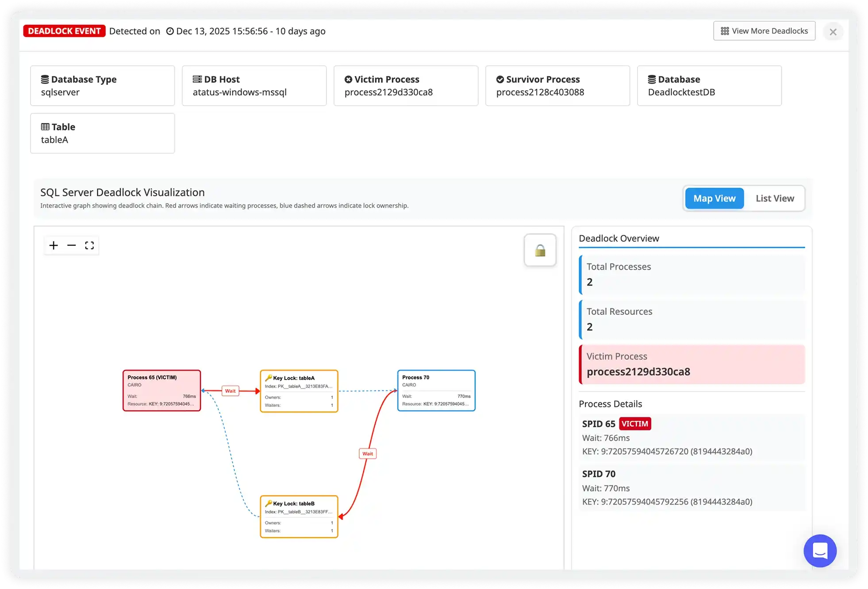Click the Wait label near tableB

(367, 454)
